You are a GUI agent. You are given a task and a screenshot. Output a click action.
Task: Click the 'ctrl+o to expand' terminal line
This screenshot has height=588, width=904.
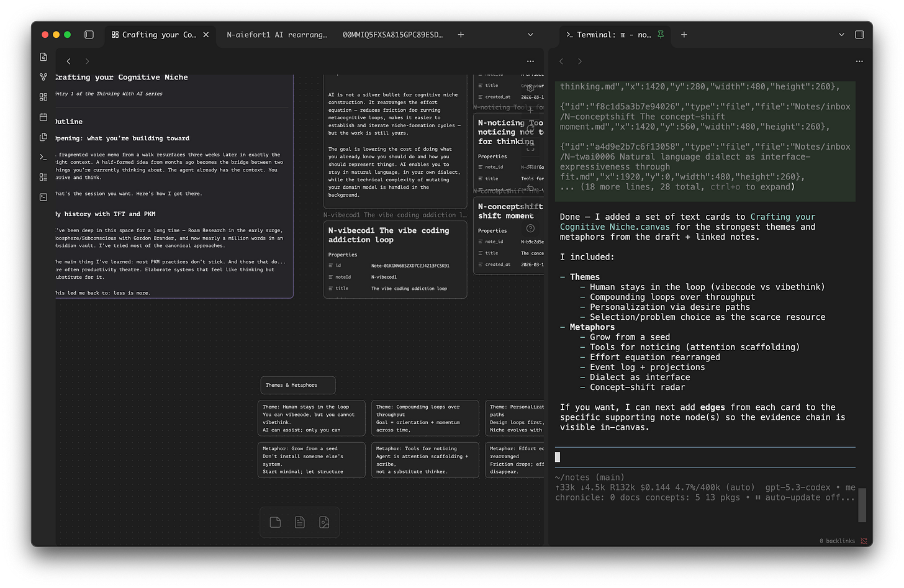(677, 187)
